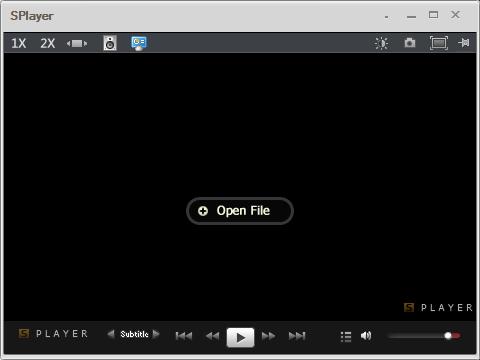Toggle fullscreen mode icon

coord(438,43)
